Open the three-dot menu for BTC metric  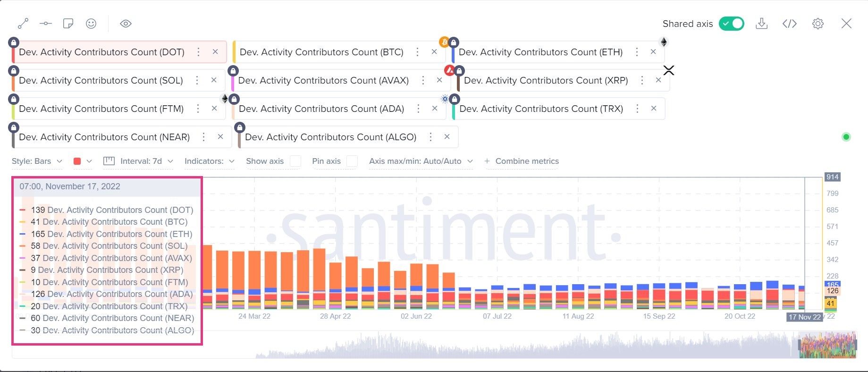click(x=417, y=52)
